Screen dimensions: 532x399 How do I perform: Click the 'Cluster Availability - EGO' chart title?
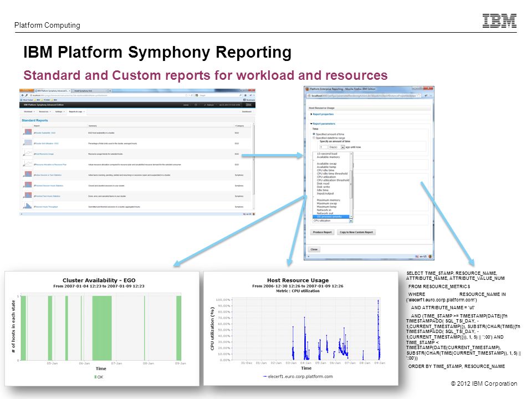click(99, 280)
